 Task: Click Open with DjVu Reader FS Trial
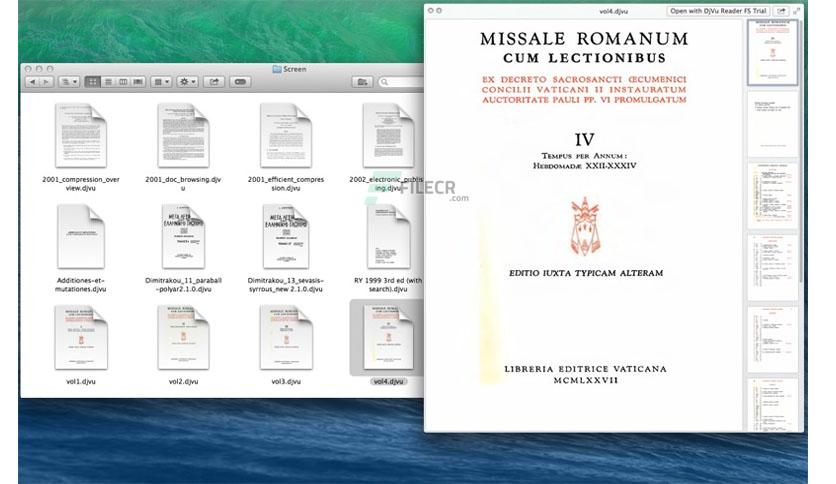[x=718, y=11]
